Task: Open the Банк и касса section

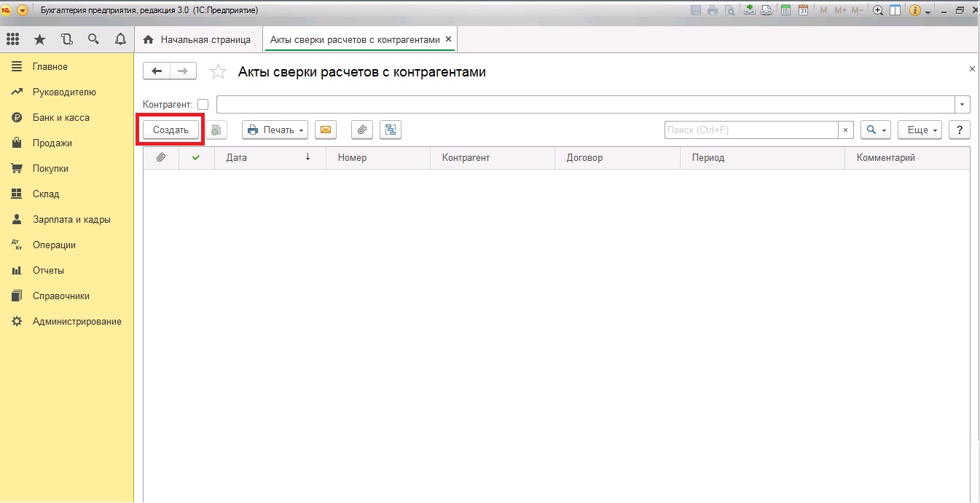Action: point(60,117)
